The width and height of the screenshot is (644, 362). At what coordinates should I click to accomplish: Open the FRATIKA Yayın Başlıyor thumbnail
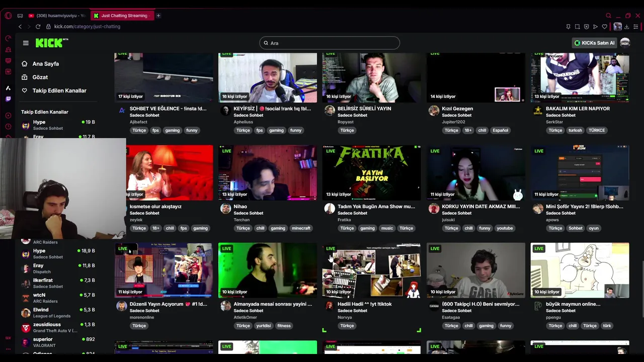pyautogui.click(x=371, y=172)
